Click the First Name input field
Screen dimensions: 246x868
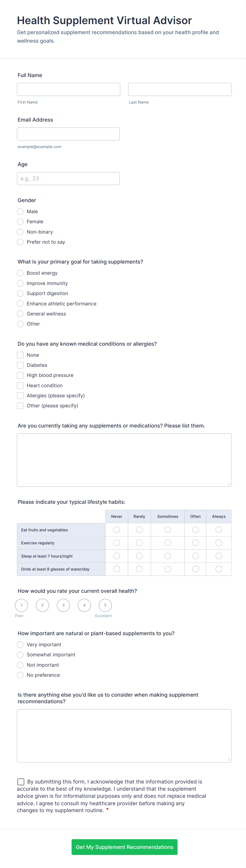coord(68,89)
